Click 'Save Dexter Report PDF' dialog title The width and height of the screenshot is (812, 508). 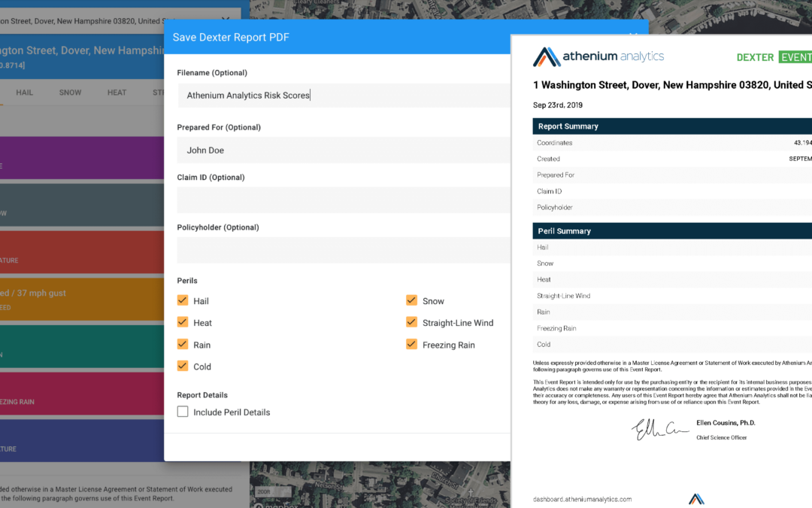click(x=231, y=38)
